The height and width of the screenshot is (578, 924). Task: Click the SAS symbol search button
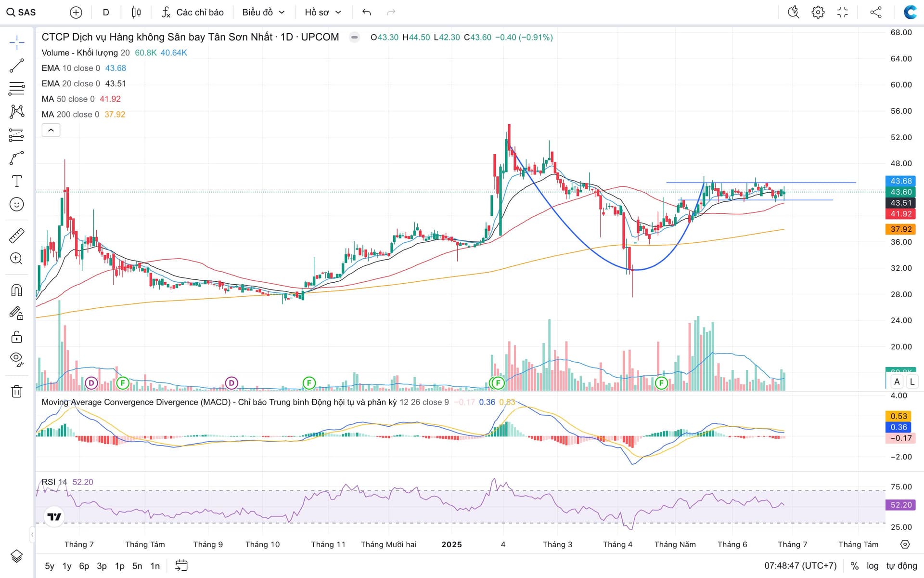tap(22, 12)
